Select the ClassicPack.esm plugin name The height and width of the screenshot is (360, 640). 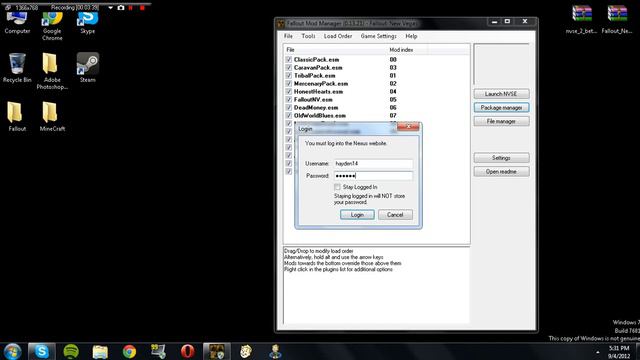316,60
